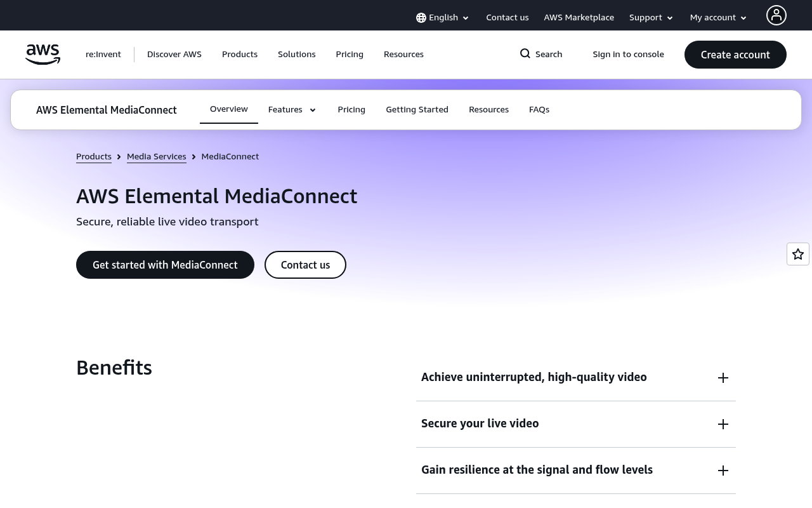Open the My account dropdown
Image resolution: width=812 pixels, height=508 pixels.
(718, 18)
